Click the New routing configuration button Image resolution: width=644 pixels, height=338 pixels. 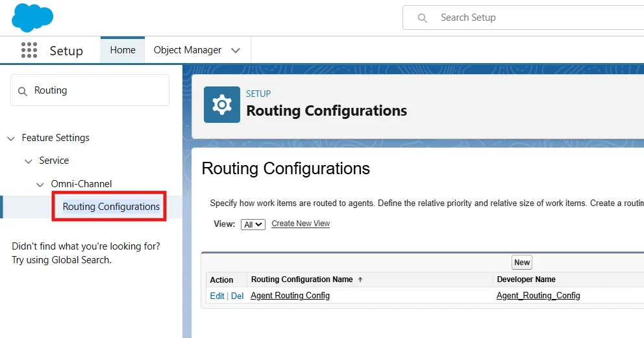(522, 263)
